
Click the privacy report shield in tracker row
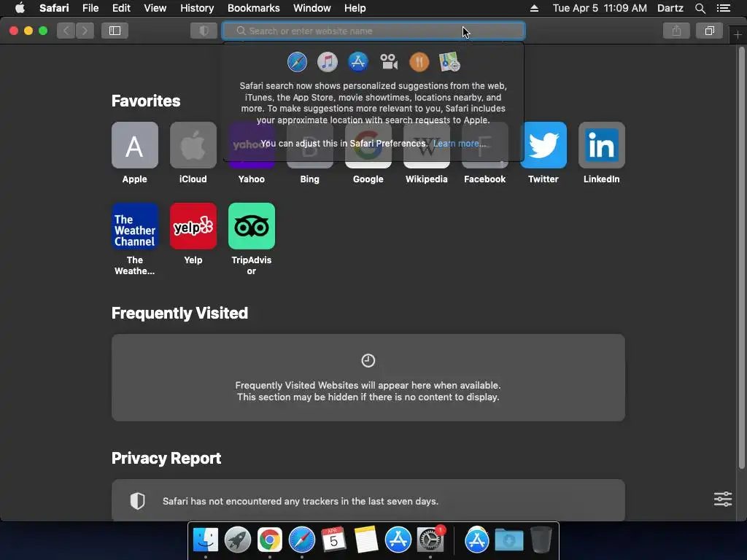point(137,501)
